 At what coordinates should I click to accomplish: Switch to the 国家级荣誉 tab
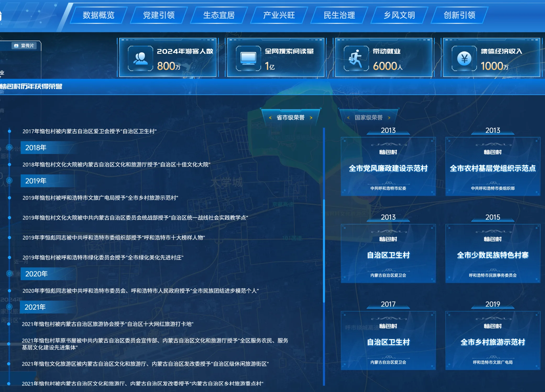click(368, 118)
